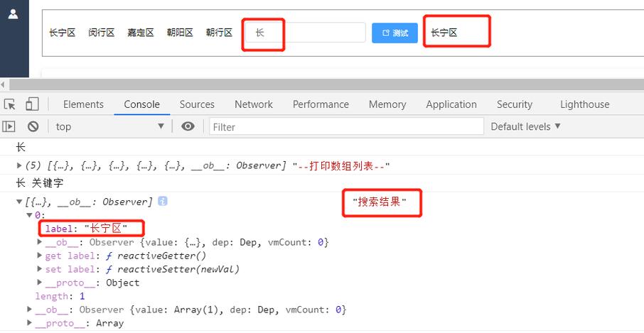Show console sidebar panel icon
This screenshot has height=333, width=644.
point(9,126)
